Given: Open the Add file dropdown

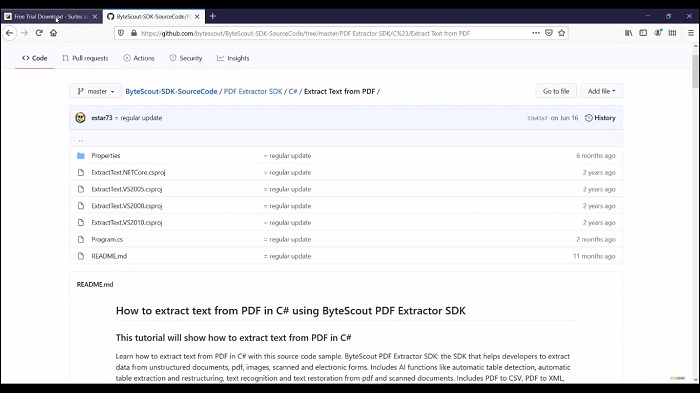Looking at the screenshot, I should (601, 91).
